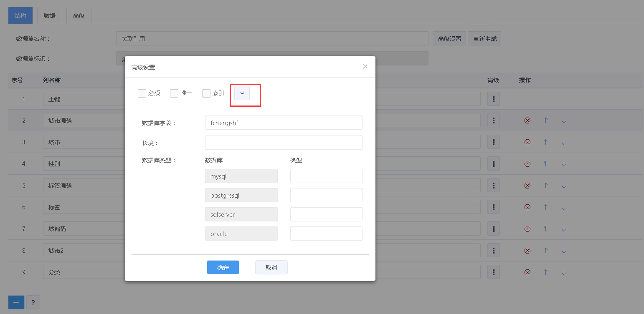This screenshot has height=314, width=644.
Task: Close the 高级设置 dialog with X
Action: 365,67
